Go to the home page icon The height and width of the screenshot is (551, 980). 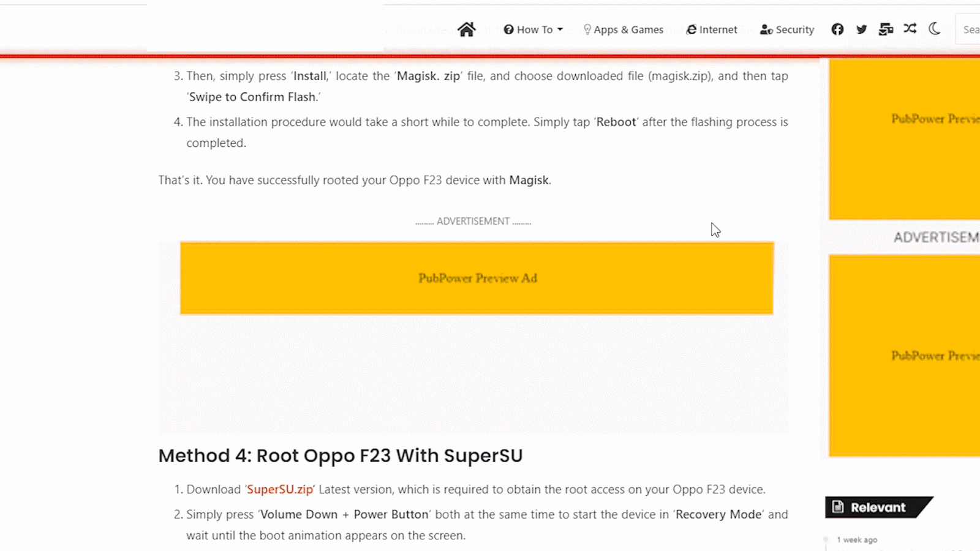(466, 29)
